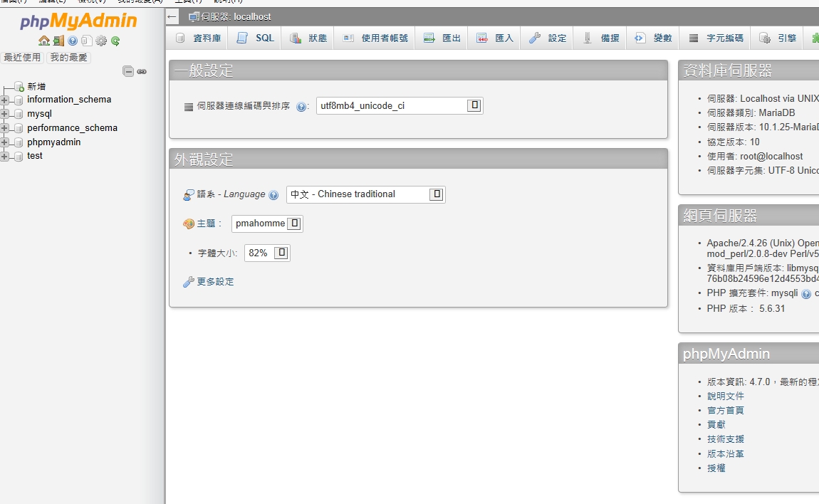Open the 技術支援 link

click(x=726, y=439)
